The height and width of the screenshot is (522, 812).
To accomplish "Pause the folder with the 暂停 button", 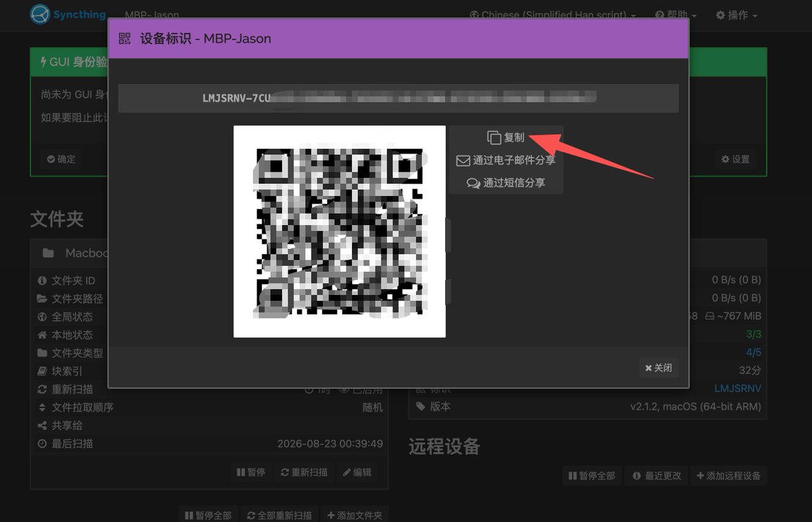I will (250, 472).
